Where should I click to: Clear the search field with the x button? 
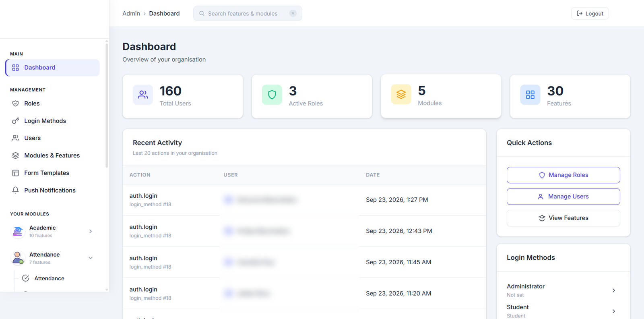(293, 13)
